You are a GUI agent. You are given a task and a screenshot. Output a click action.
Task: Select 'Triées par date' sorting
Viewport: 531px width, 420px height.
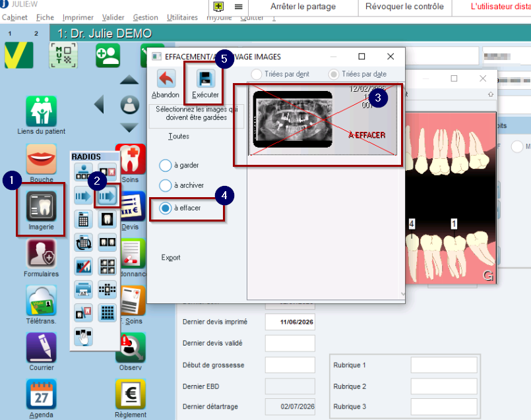pos(334,74)
